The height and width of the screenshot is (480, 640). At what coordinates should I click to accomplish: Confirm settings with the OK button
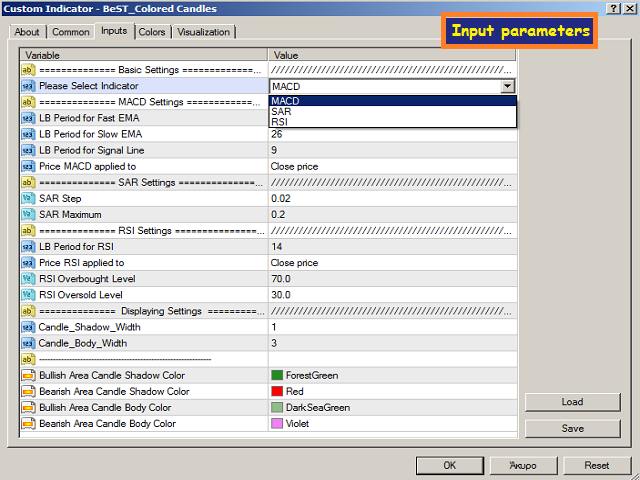tap(449, 465)
